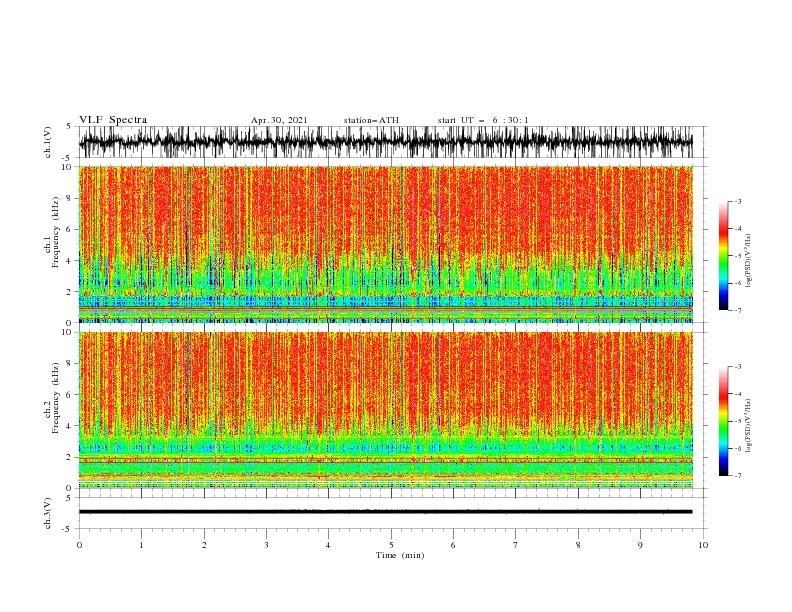This screenshot has height=612, width=792.
Task: Click the date 'Apr. 30, 2021'
Action: (x=279, y=120)
